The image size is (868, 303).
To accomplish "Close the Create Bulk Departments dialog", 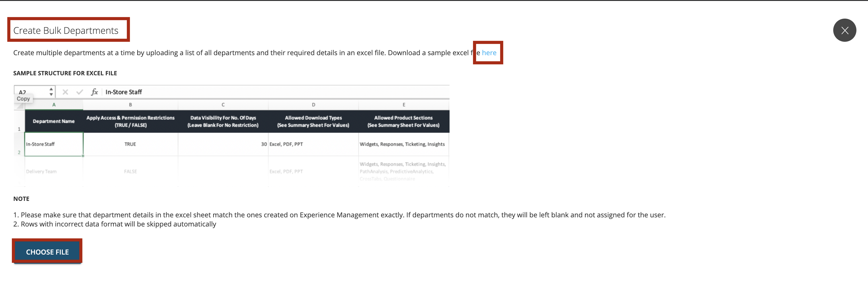I will click(x=845, y=30).
